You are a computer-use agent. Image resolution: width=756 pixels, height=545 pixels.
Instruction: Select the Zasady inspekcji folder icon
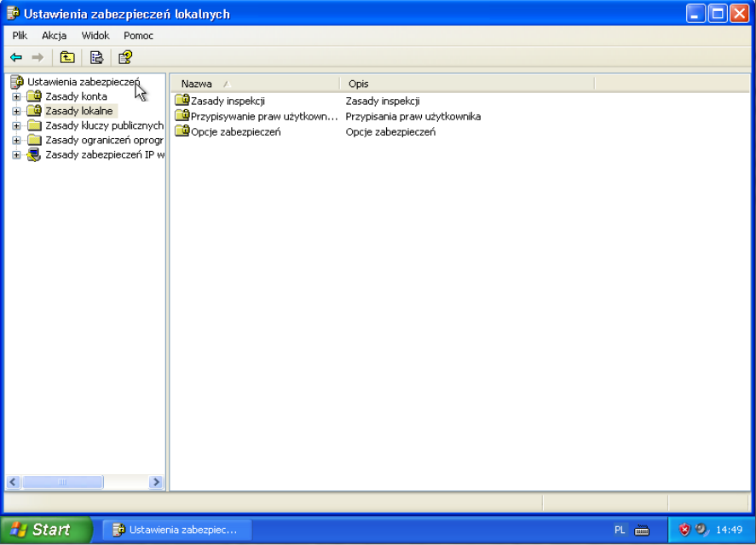point(182,101)
